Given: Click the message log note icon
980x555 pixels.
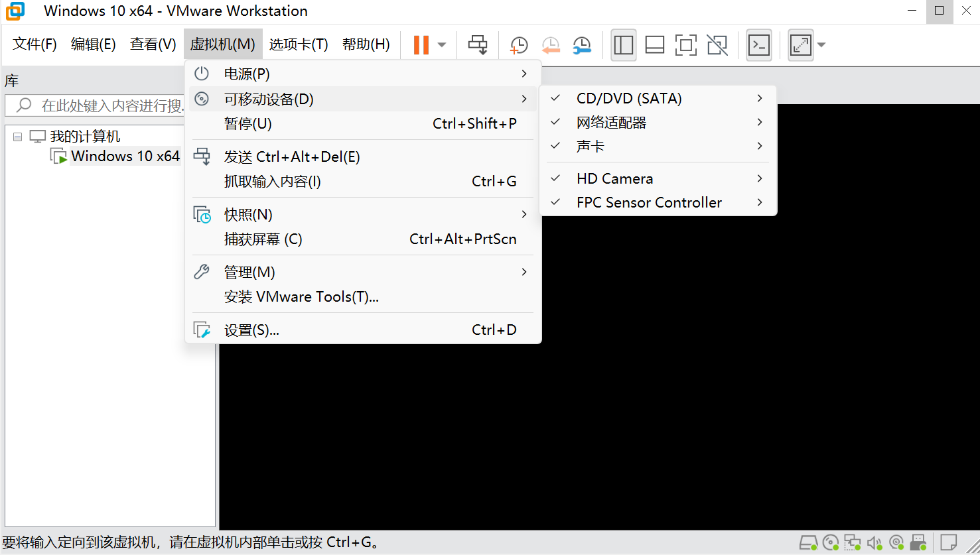Looking at the screenshot, I should point(949,542).
